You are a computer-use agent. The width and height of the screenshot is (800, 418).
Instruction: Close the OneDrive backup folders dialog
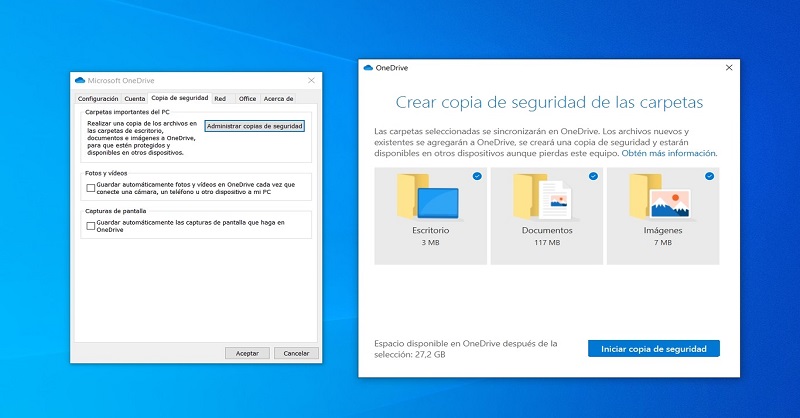[x=729, y=67]
